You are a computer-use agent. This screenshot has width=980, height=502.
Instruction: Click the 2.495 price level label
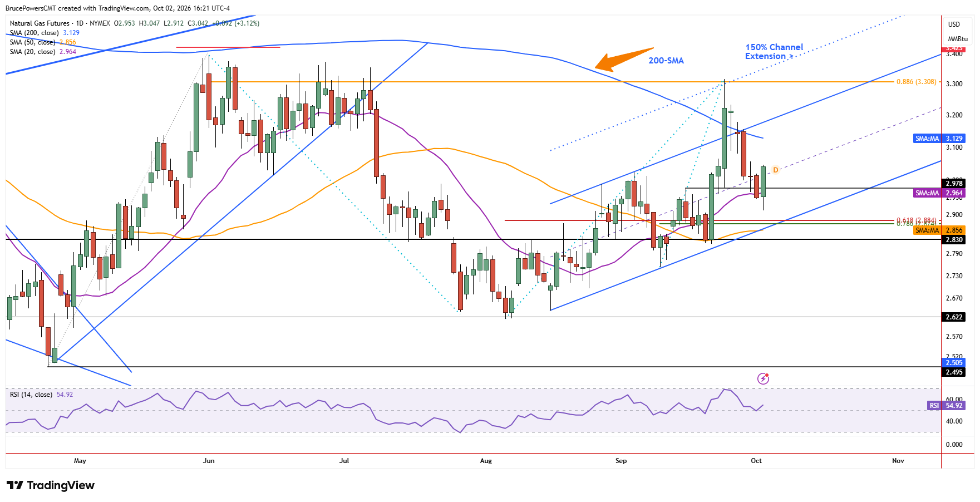pos(954,372)
